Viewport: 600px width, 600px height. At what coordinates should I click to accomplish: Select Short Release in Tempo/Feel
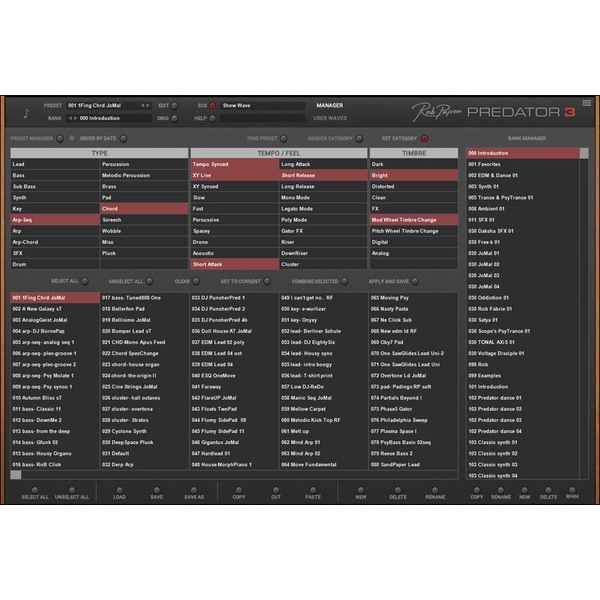point(323,175)
